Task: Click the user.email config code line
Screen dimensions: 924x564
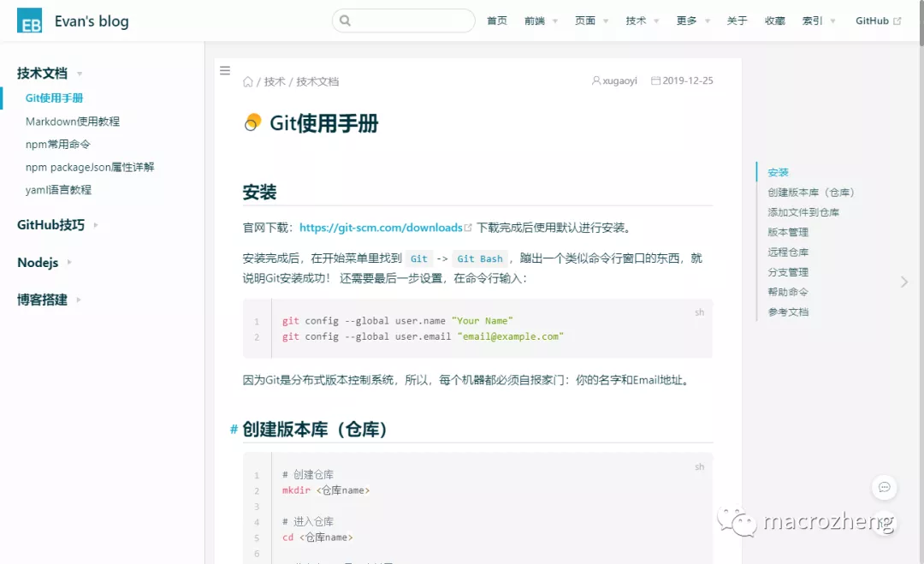Action: click(423, 336)
